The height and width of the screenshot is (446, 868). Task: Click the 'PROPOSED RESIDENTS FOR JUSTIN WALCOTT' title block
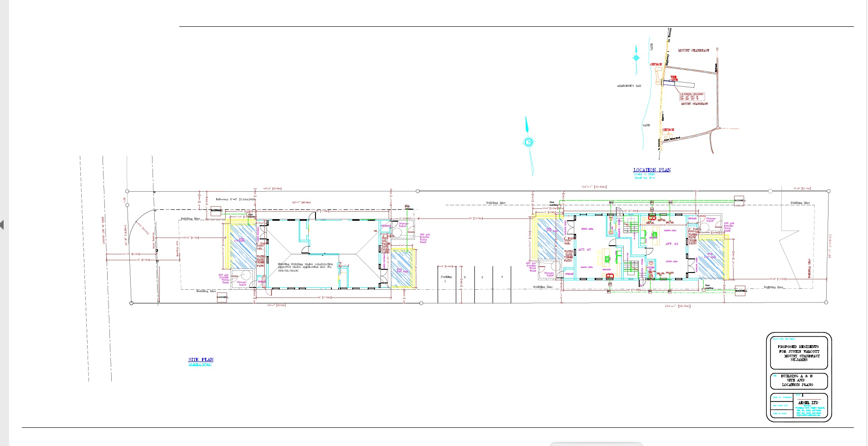[x=799, y=353]
